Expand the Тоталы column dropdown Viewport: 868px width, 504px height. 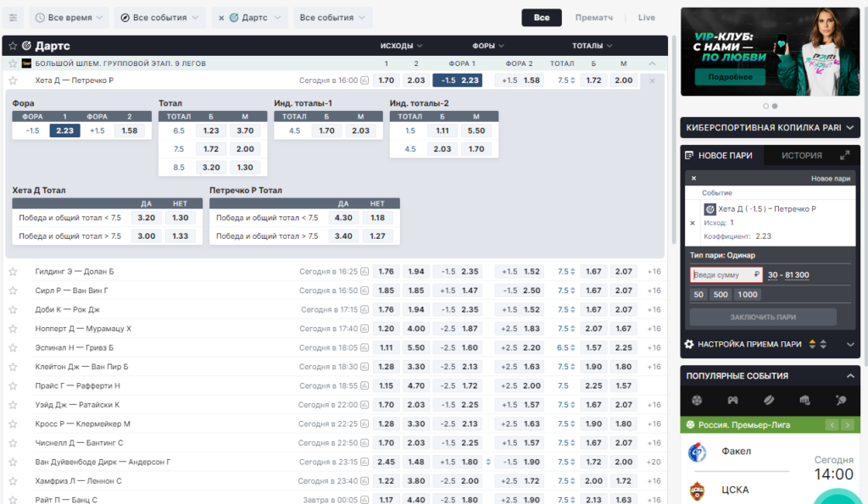tap(592, 46)
